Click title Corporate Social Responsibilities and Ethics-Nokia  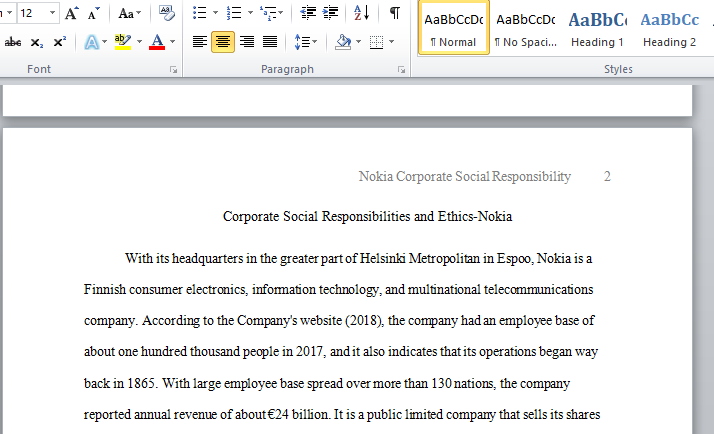[x=367, y=216]
